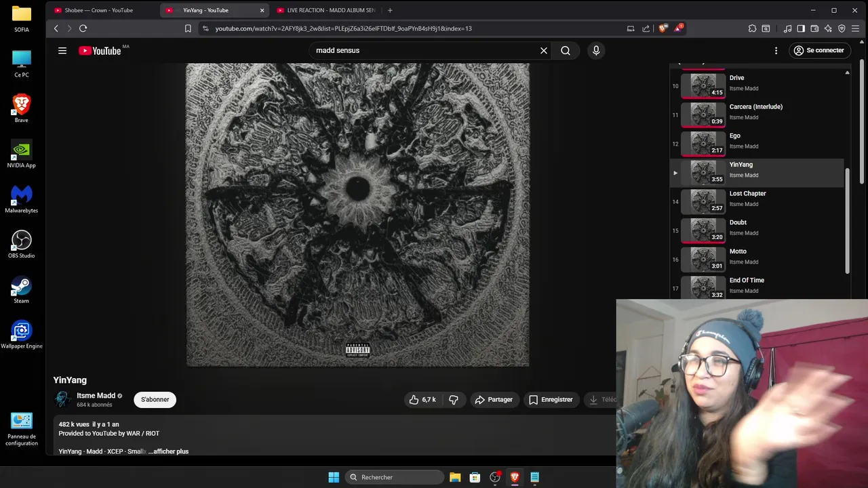Expand description with ...afficher plus
868x488 pixels.
[168, 451]
